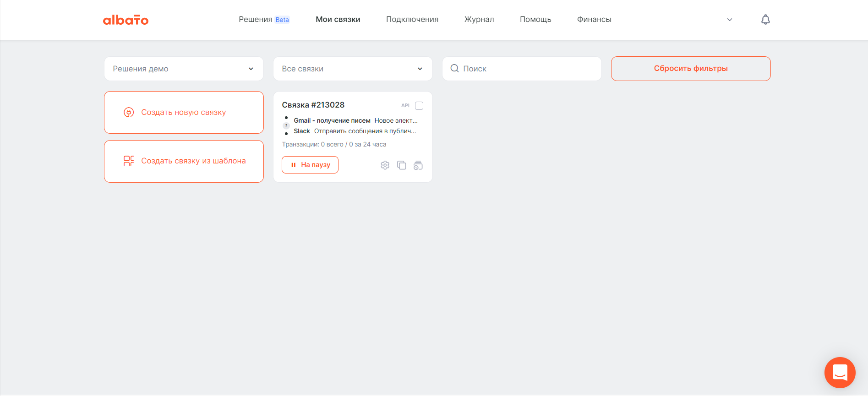Click Сбросить фильтры button
Image resolution: width=868 pixels, height=396 pixels.
(690, 69)
